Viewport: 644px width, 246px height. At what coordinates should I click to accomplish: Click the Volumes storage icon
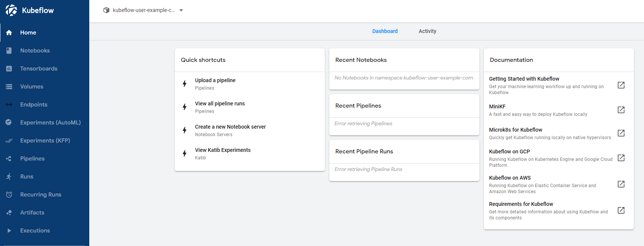click(9, 87)
